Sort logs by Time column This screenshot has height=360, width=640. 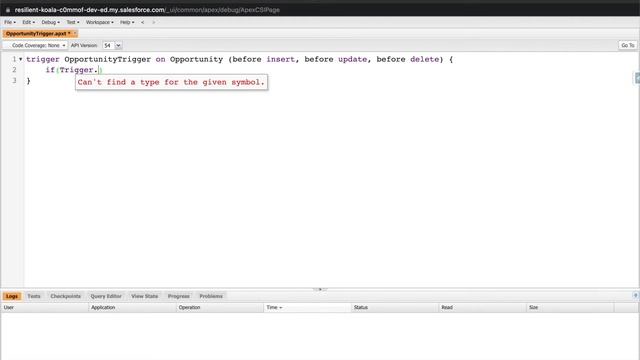(307, 307)
